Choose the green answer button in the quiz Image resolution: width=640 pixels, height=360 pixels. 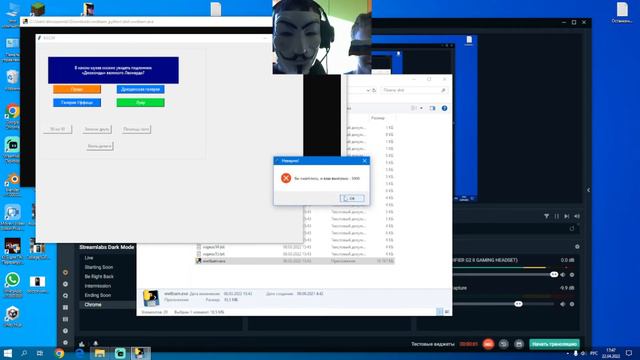(140, 102)
